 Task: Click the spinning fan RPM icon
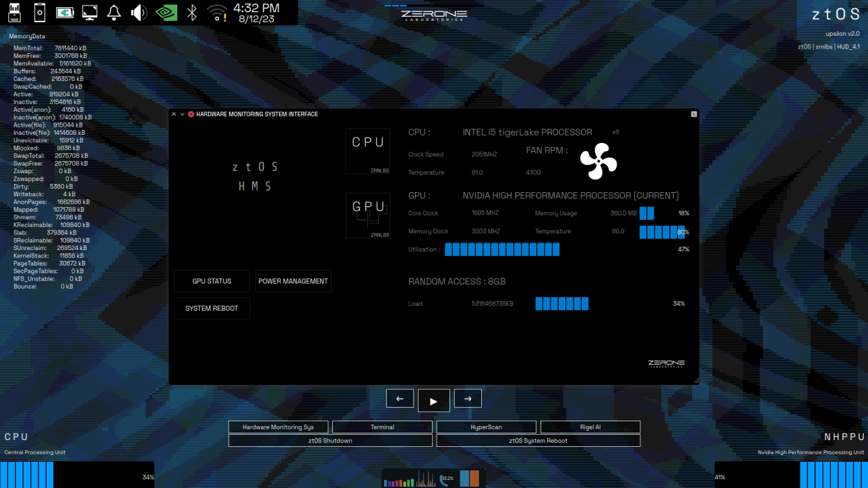point(598,161)
